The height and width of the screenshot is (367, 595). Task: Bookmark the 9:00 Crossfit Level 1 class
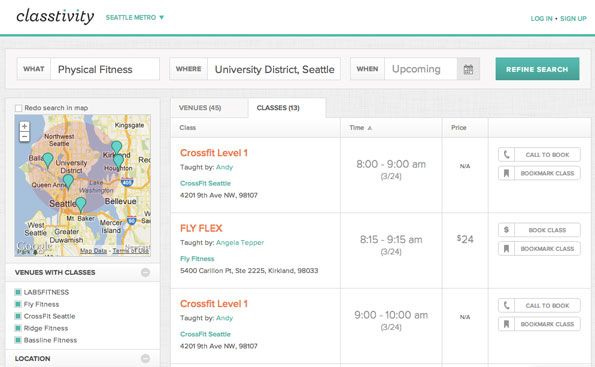[539, 324]
